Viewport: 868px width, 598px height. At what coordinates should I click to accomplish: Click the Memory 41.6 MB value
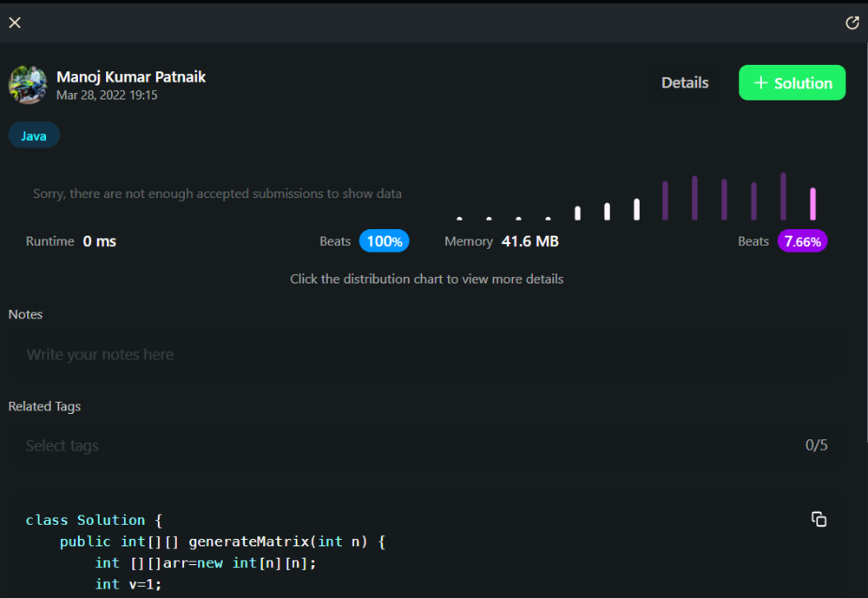tap(529, 241)
